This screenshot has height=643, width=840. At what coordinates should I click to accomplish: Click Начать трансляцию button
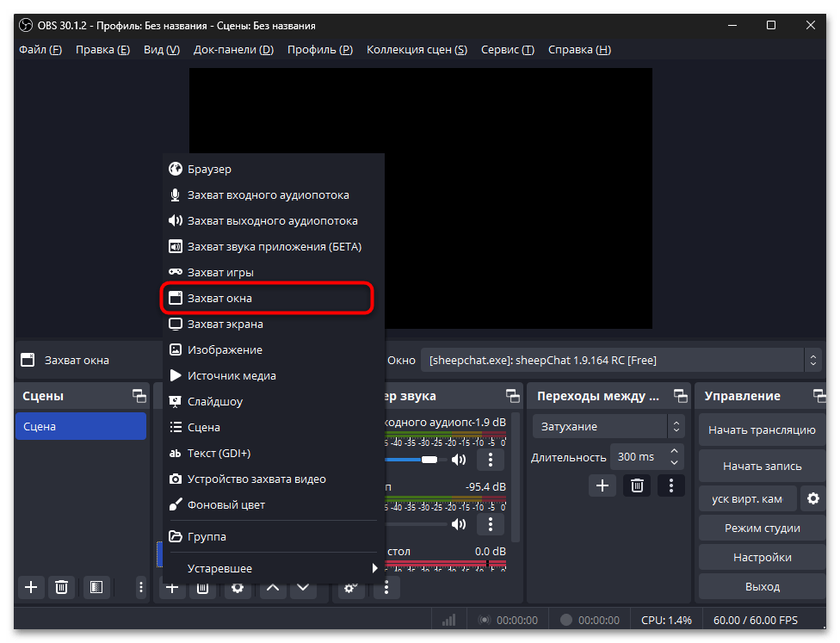coord(762,430)
